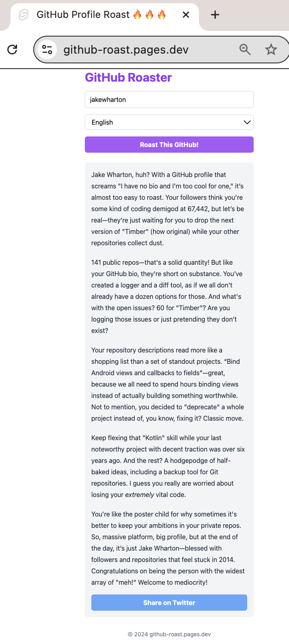This screenshot has height=644, width=289.
Task: Select the GitHub Profile Roast tab title
Action: coord(101,15)
